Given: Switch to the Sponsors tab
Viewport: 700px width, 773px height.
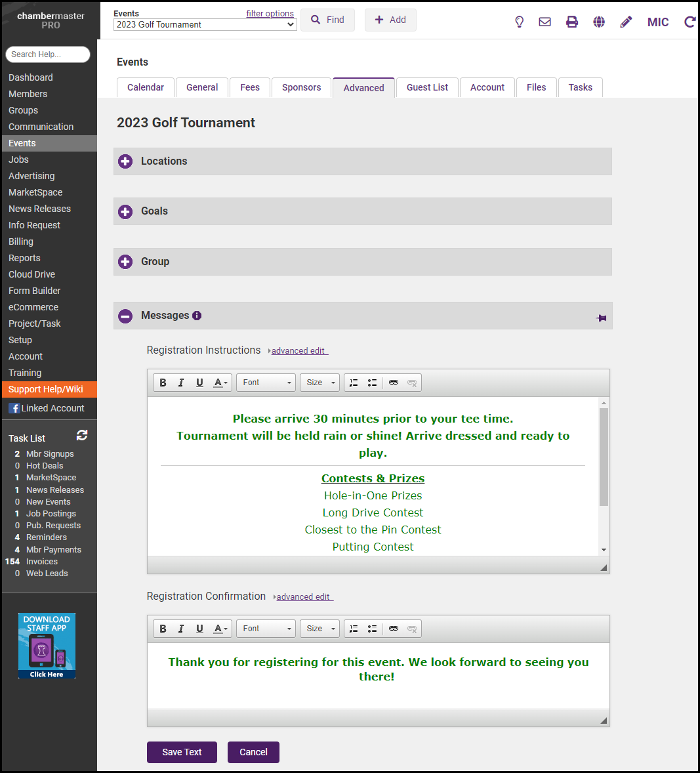Looking at the screenshot, I should (302, 87).
